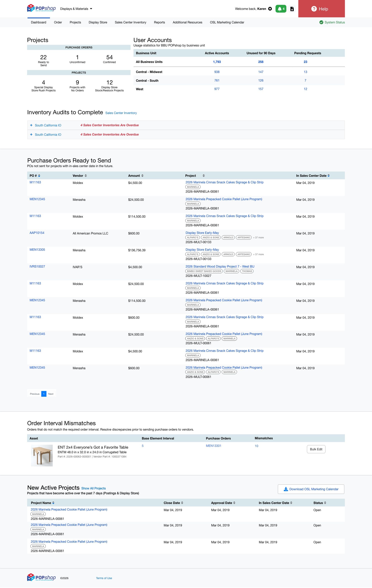Open Terms of Use in footer

click(x=104, y=578)
